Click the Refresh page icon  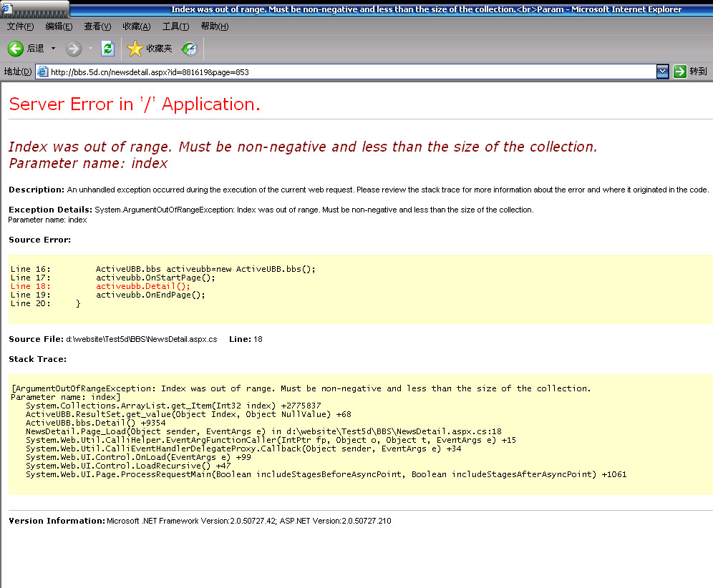coord(108,48)
